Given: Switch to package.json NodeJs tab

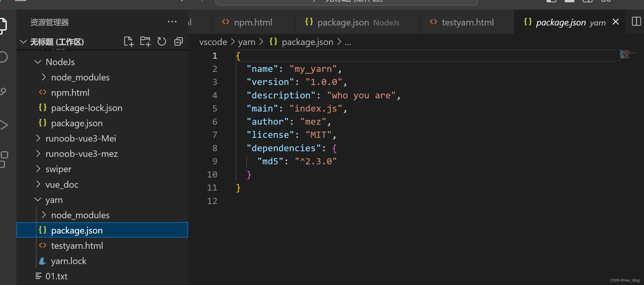Looking at the screenshot, I should [x=357, y=22].
